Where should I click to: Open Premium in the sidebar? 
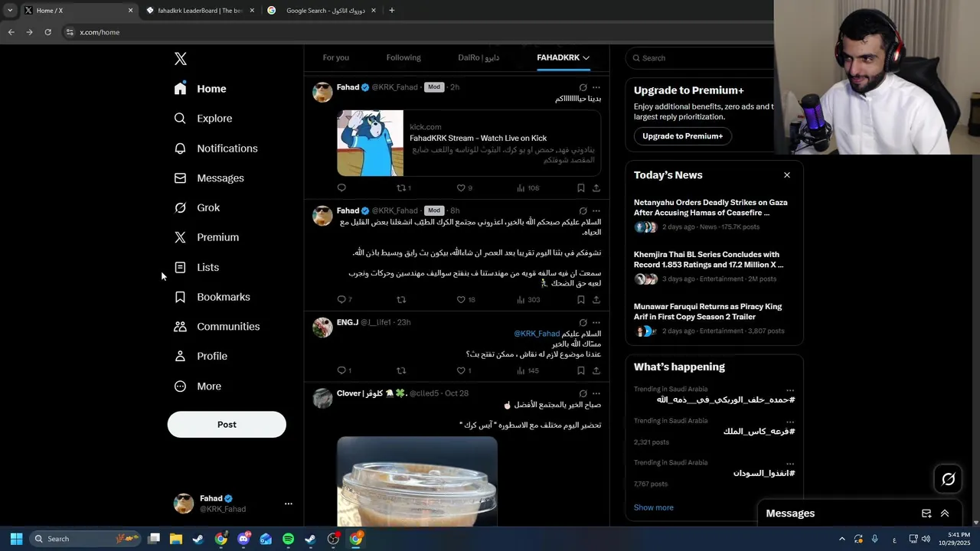[206, 237]
